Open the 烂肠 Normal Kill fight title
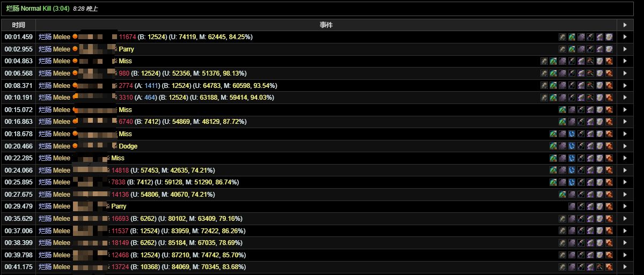 tap(38, 9)
